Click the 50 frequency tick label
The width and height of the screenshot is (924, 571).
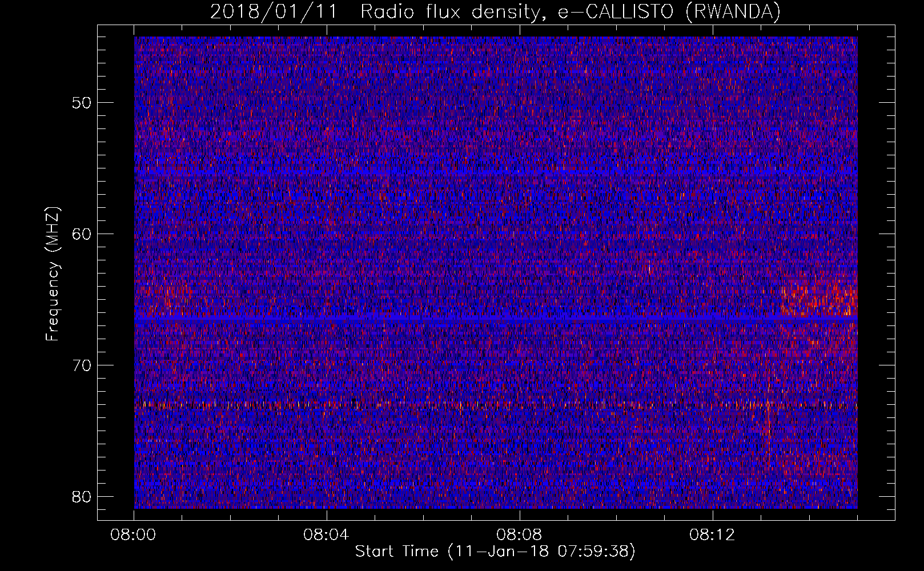point(82,103)
